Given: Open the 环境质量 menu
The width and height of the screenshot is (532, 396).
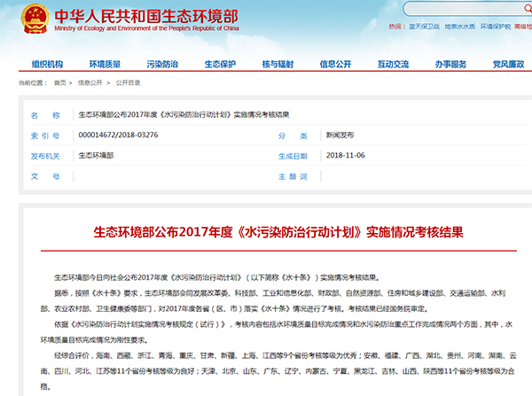Looking at the screenshot, I should point(104,65).
